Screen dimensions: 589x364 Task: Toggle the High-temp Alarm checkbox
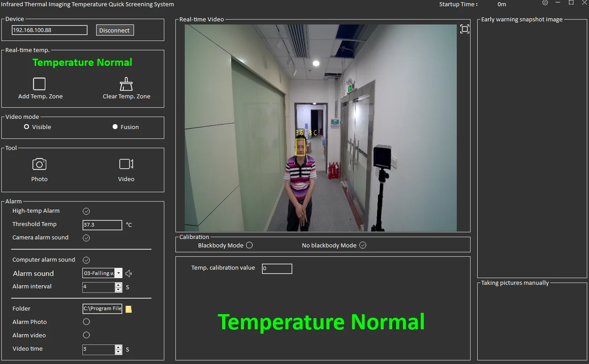coord(86,211)
